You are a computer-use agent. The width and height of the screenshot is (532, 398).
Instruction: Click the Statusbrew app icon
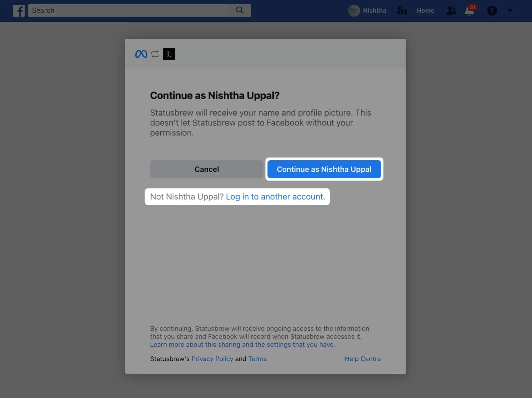coord(169,54)
